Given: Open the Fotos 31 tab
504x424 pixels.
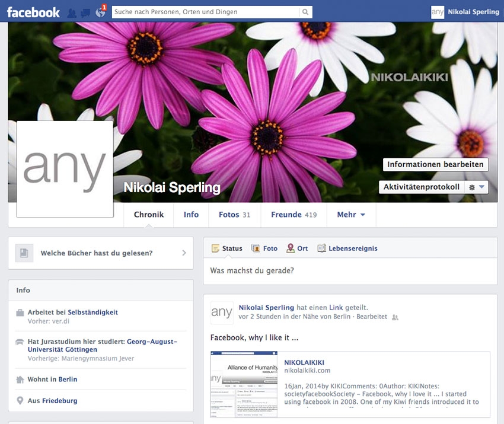Looking at the screenshot, I should [x=234, y=215].
